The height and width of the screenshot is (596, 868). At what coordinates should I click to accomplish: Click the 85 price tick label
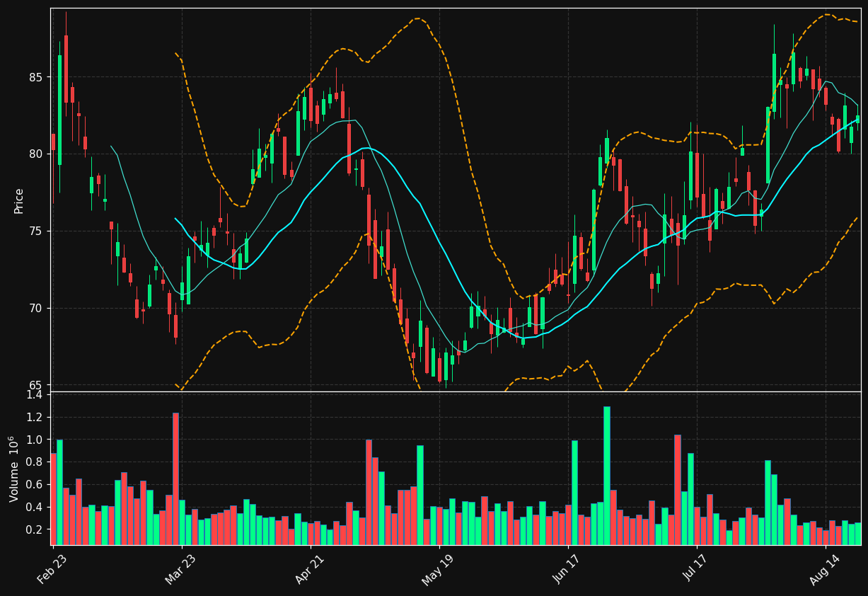[x=35, y=77]
